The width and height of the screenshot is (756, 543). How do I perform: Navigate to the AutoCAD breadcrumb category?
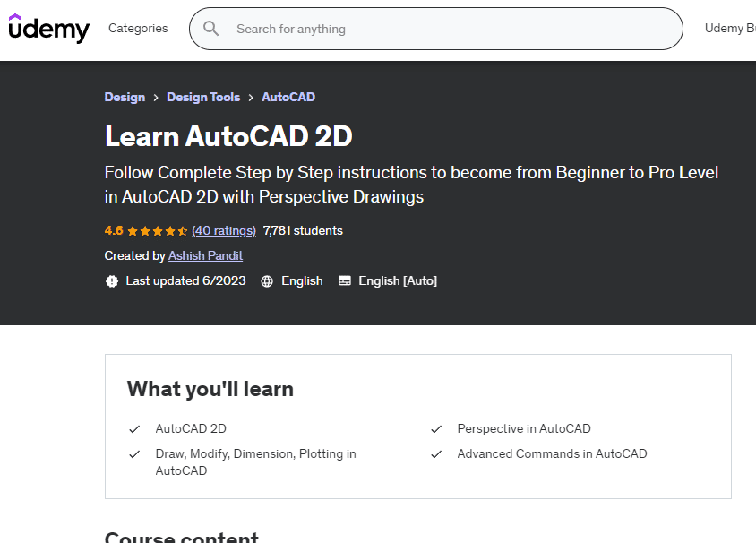tap(288, 98)
